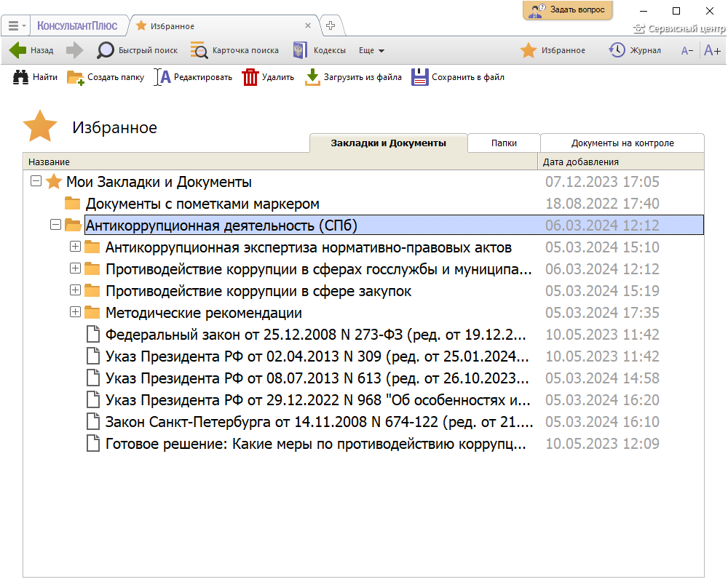The width and height of the screenshot is (728, 582).
Task: Open the Search card icon
Action: click(199, 50)
